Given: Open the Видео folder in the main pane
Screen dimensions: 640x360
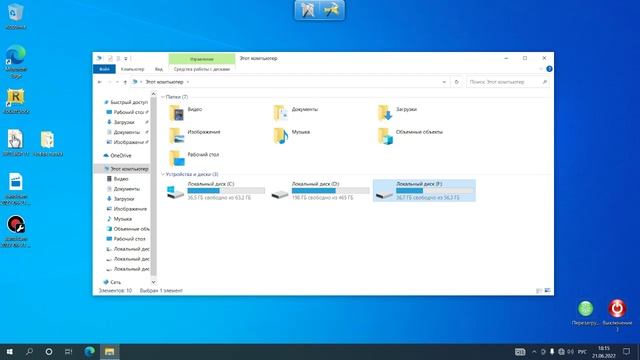Looking at the screenshot, I should click(177, 113).
